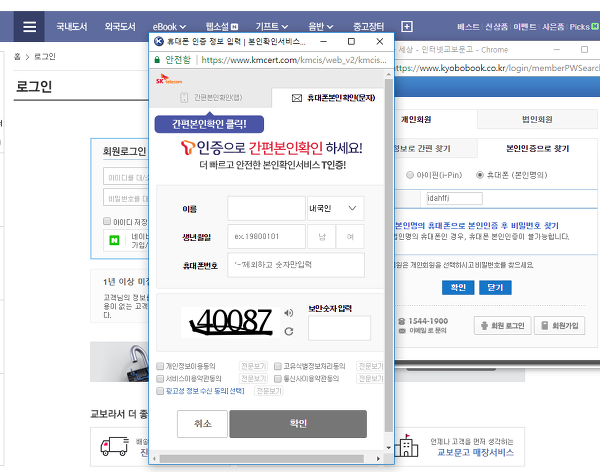The image size is (600, 472).
Task: Click the blue 닫기 button
Action: coord(495,287)
